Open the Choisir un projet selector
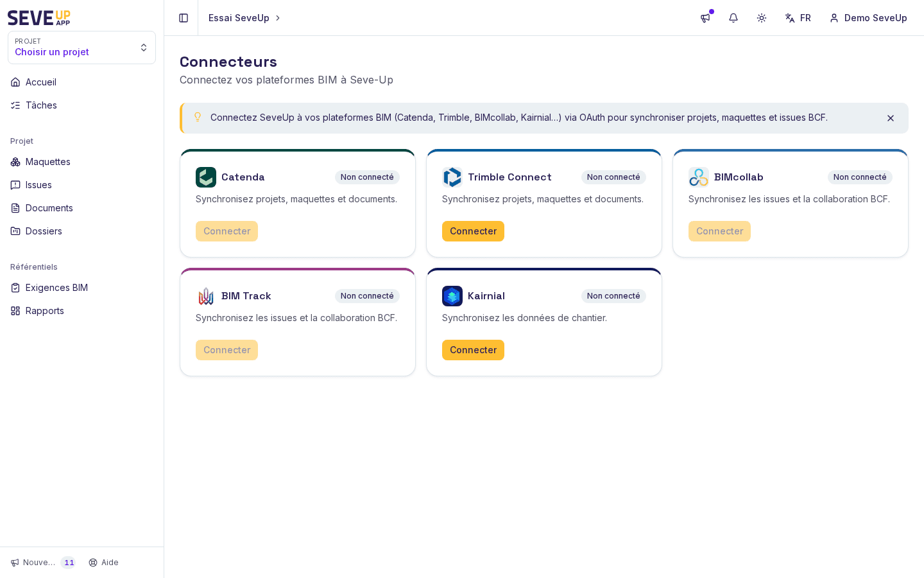The image size is (924, 578). pos(81,48)
